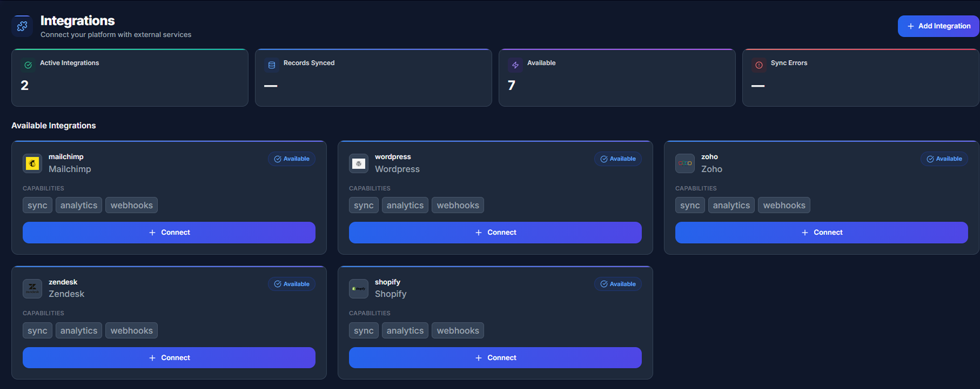This screenshot has height=389, width=980.
Task: Click the Wordpress logo icon
Action: click(x=359, y=163)
